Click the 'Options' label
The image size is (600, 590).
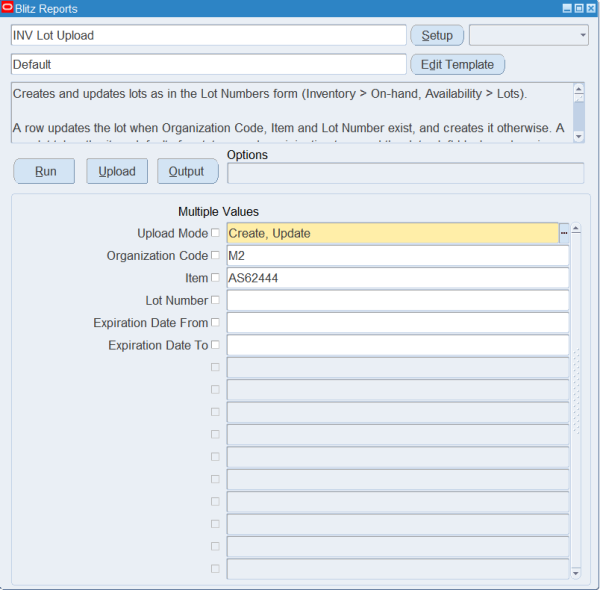(x=247, y=155)
